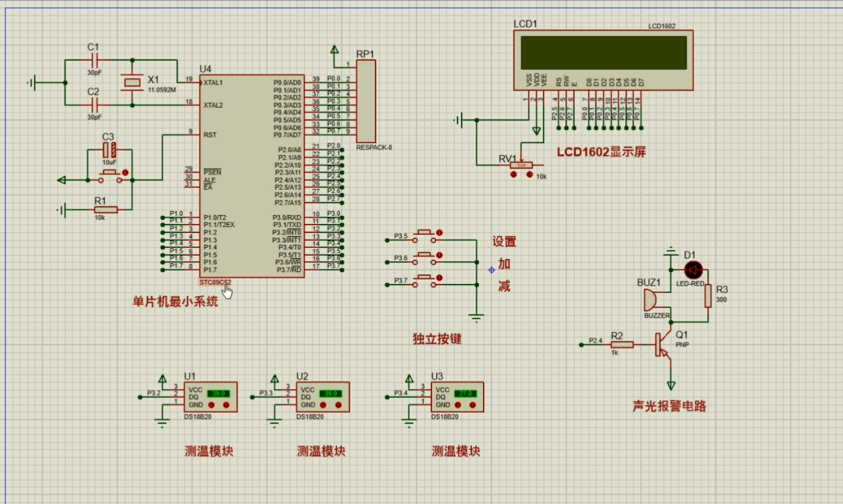Click the BUZ1 buzzer component
The height and width of the screenshot is (504, 843).
click(x=650, y=300)
